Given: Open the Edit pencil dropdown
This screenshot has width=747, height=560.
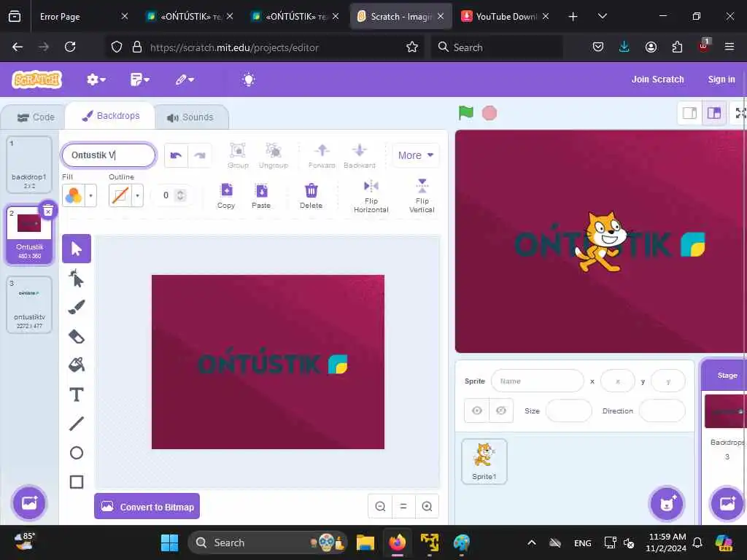Looking at the screenshot, I should click(x=185, y=79).
